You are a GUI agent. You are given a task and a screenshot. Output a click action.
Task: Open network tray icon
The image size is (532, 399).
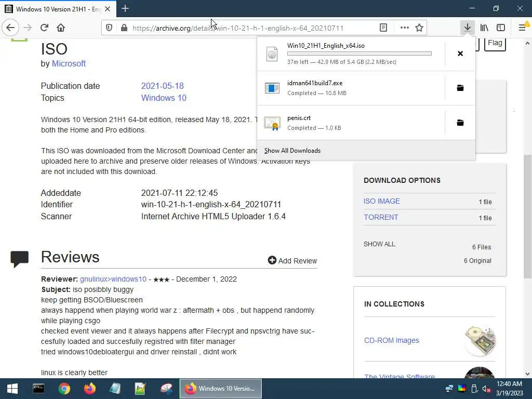449,389
